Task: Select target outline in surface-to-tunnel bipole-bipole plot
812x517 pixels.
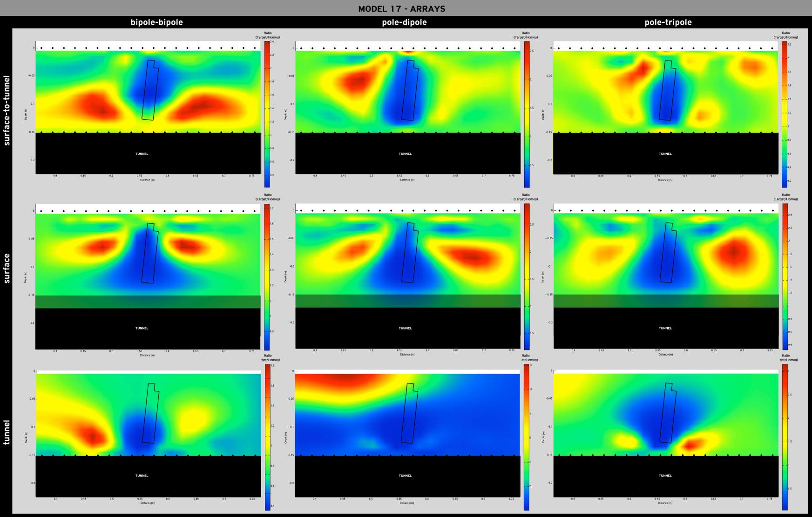Action: [150, 90]
